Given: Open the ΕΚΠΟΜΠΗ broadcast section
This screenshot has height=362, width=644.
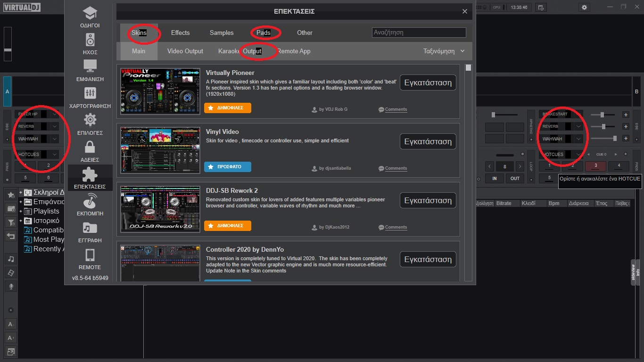Looking at the screenshot, I should point(90,205).
